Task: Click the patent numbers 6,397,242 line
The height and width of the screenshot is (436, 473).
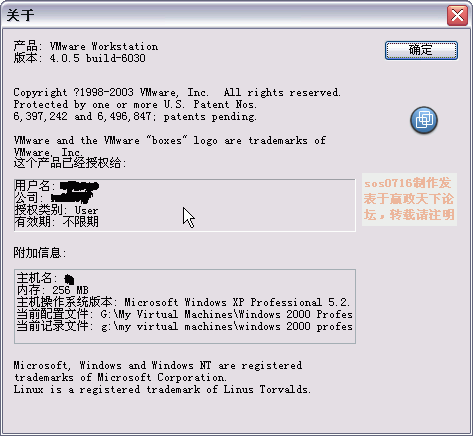Action: 135,116
